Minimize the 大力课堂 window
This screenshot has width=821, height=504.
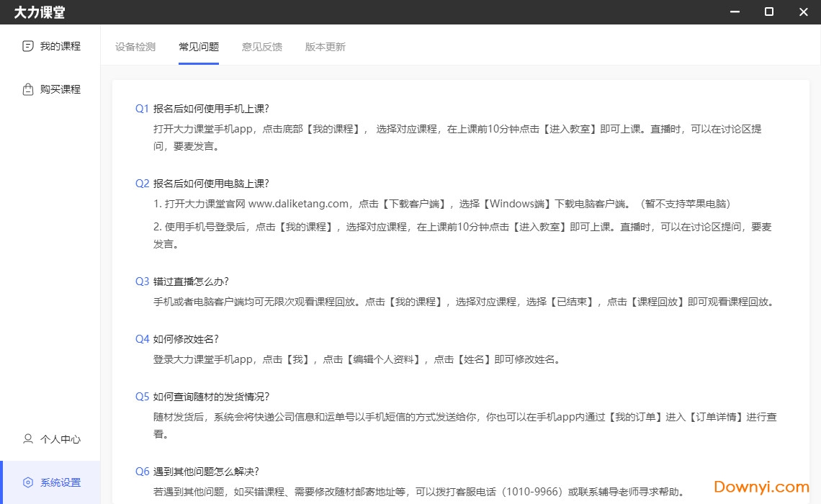[735, 12]
